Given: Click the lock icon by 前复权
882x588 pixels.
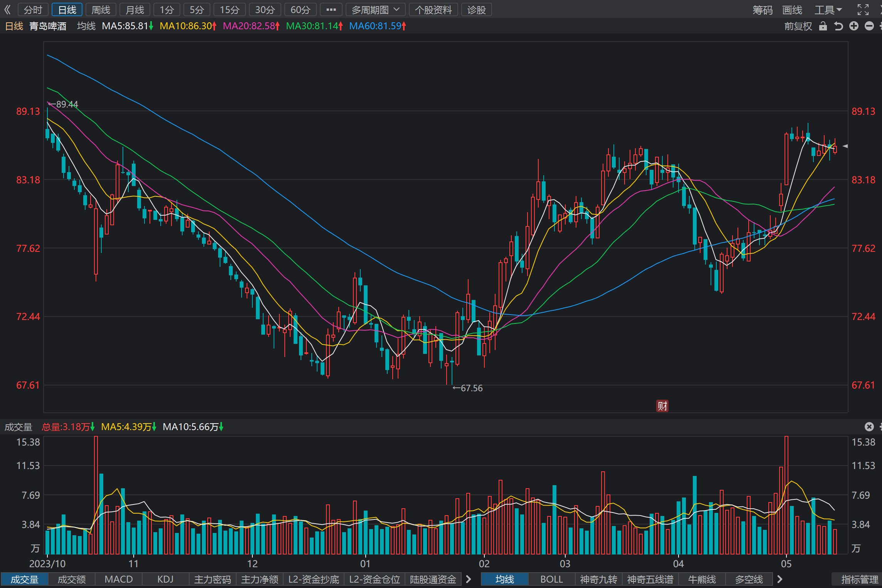Looking at the screenshot, I should pos(823,26).
